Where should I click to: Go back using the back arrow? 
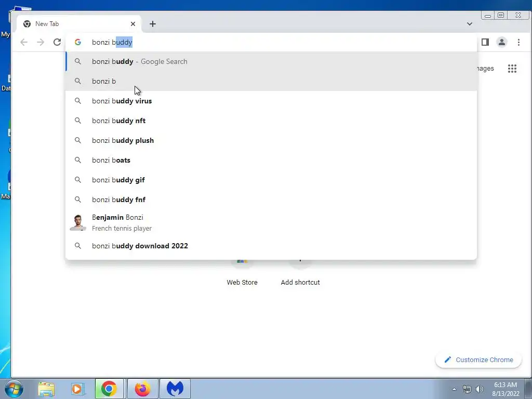tap(24, 42)
